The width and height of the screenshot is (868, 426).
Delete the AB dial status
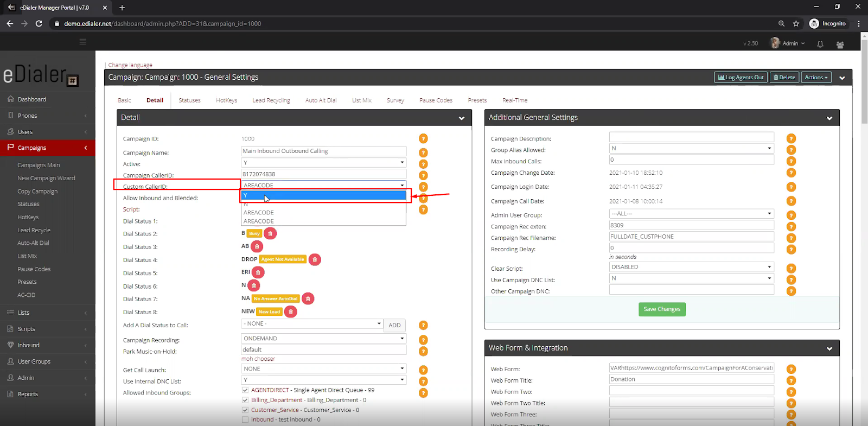pyautogui.click(x=257, y=246)
